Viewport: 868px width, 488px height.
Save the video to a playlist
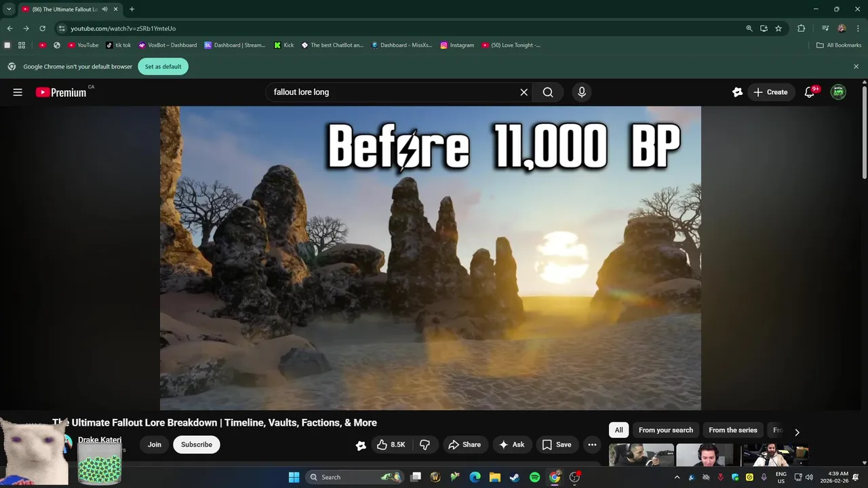coord(557,445)
